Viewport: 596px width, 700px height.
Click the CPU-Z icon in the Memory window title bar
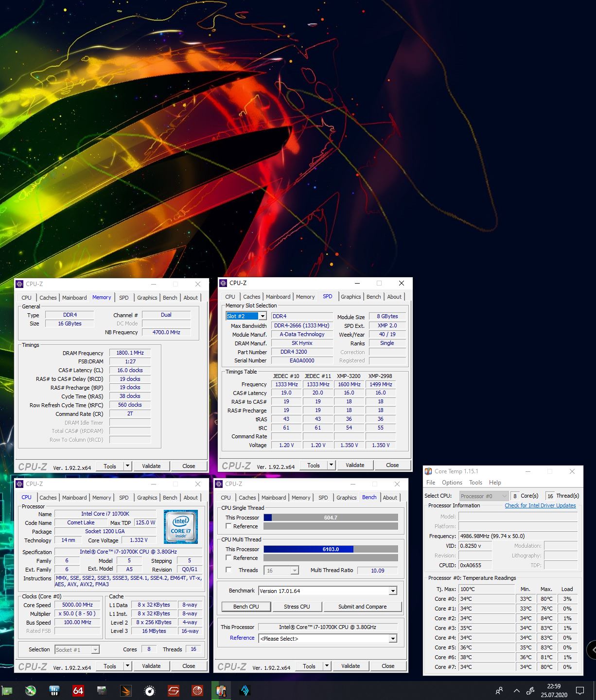19,284
